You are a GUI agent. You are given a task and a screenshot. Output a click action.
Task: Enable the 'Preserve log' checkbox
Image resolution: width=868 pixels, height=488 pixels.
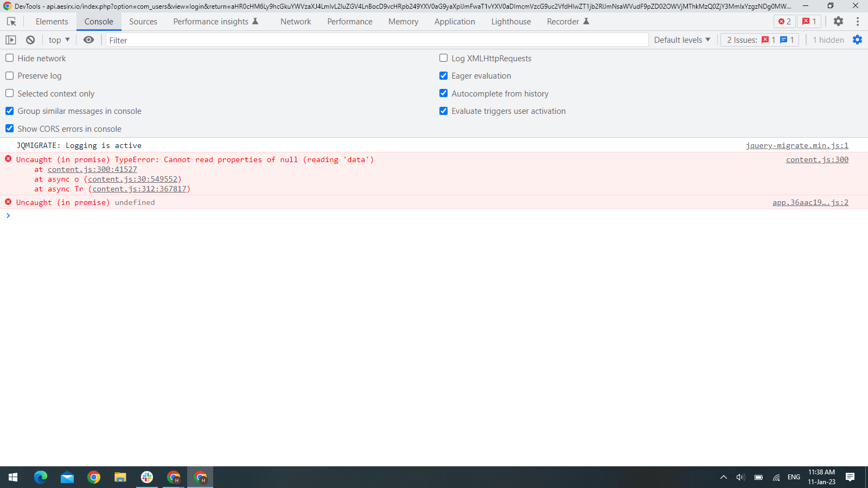pyautogui.click(x=9, y=75)
